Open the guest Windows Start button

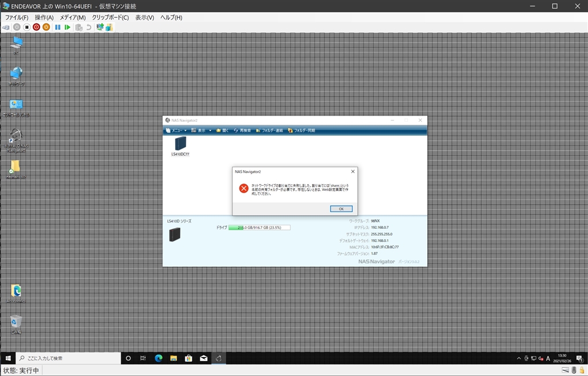click(x=8, y=358)
